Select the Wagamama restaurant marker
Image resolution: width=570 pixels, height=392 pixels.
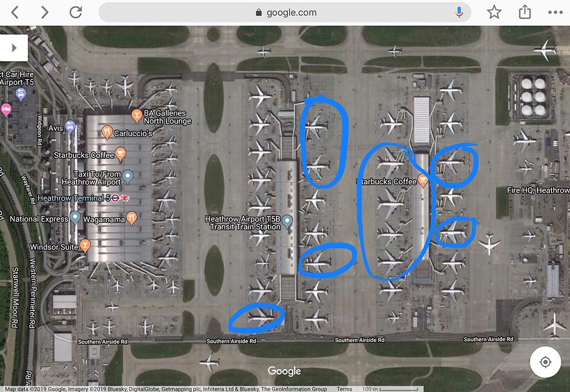click(x=131, y=219)
